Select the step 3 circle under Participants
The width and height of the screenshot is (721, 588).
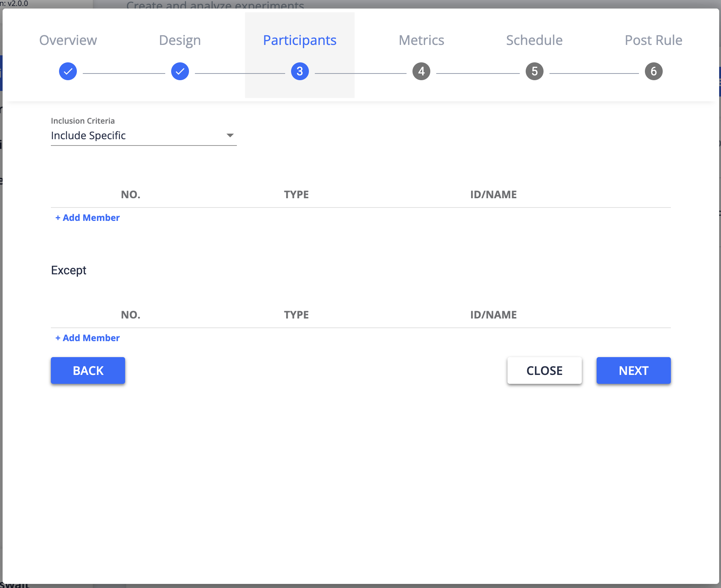300,71
